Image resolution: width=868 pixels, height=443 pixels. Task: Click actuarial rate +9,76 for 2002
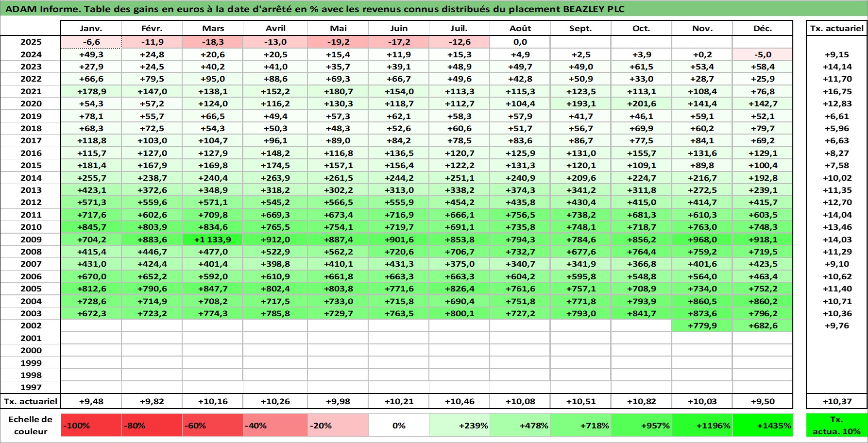click(x=836, y=325)
